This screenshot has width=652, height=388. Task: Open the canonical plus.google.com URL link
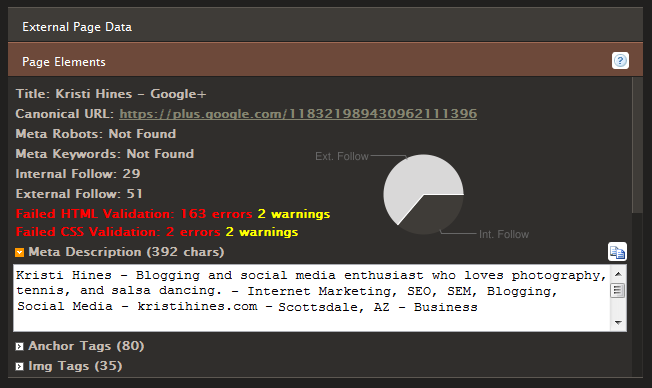click(x=298, y=114)
